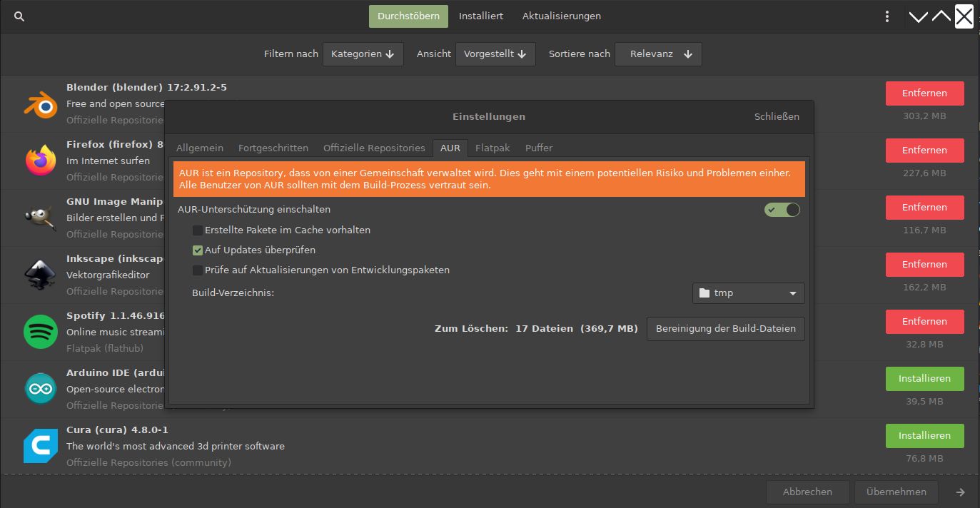Click the Inkscape app icon
The width and height of the screenshot is (980, 508).
tap(41, 275)
